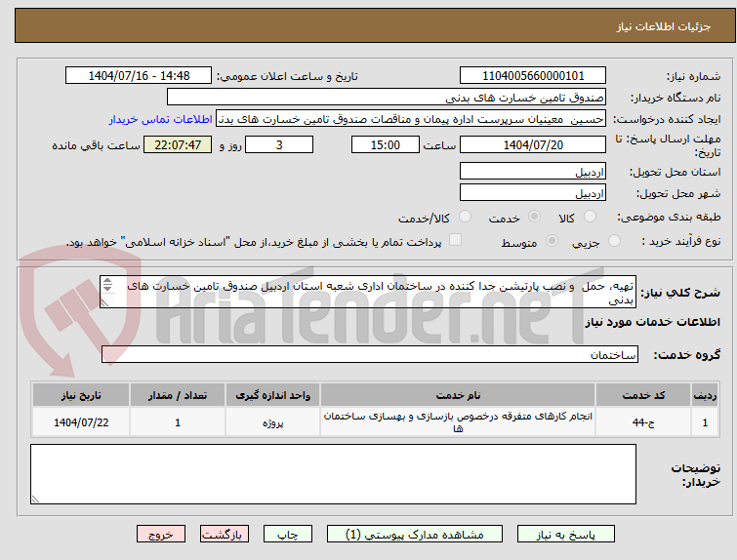Screen dimensions: 737x560
Task: Click the announcement date field 1404/07/16 - 14:48
Action: [x=139, y=76]
